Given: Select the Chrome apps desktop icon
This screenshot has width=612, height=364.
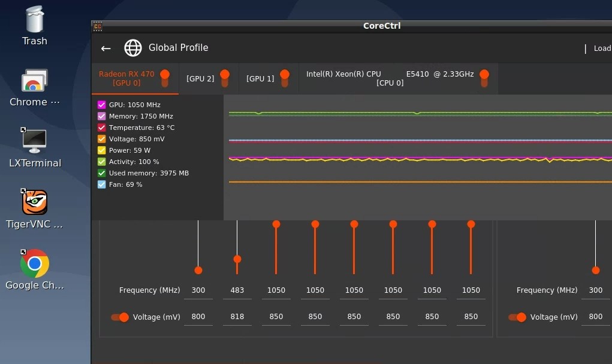Looking at the screenshot, I should point(35,87).
